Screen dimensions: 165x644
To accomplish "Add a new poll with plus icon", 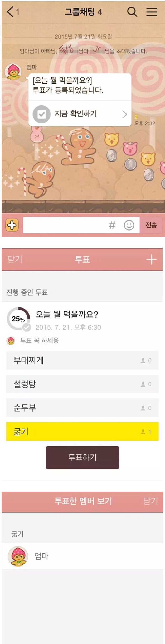I will 151,260.
